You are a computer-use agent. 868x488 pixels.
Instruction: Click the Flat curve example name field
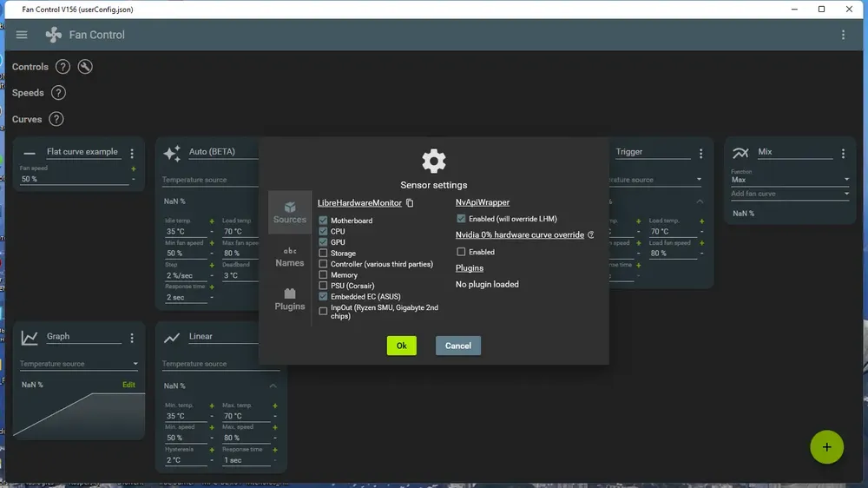(x=83, y=152)
